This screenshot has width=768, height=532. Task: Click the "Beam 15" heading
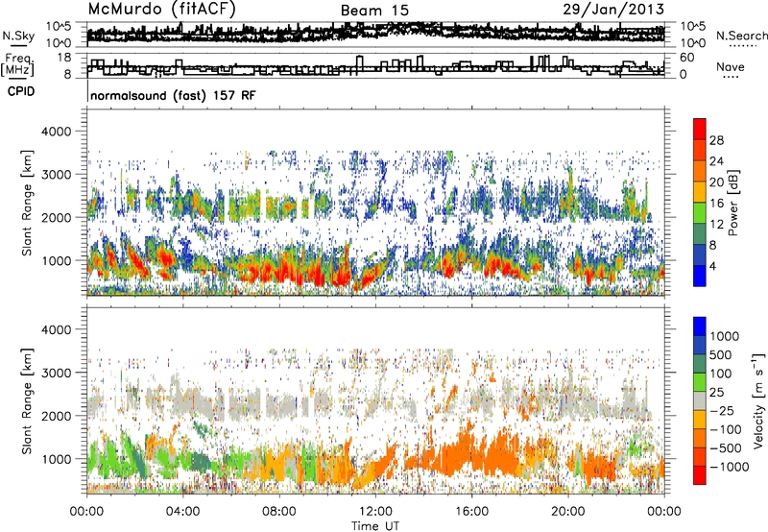click(374, 11)
